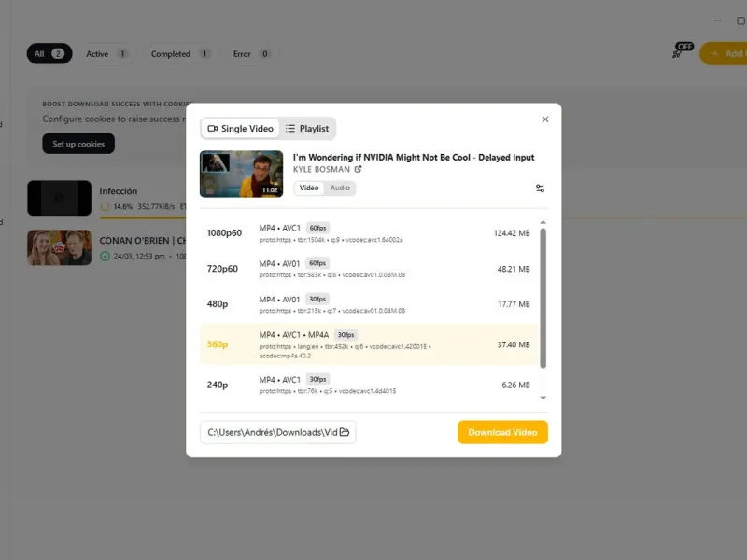Click the Infección progress spinner icon
The height and width of the screenshot is (560, 747).
pos(105,206)
